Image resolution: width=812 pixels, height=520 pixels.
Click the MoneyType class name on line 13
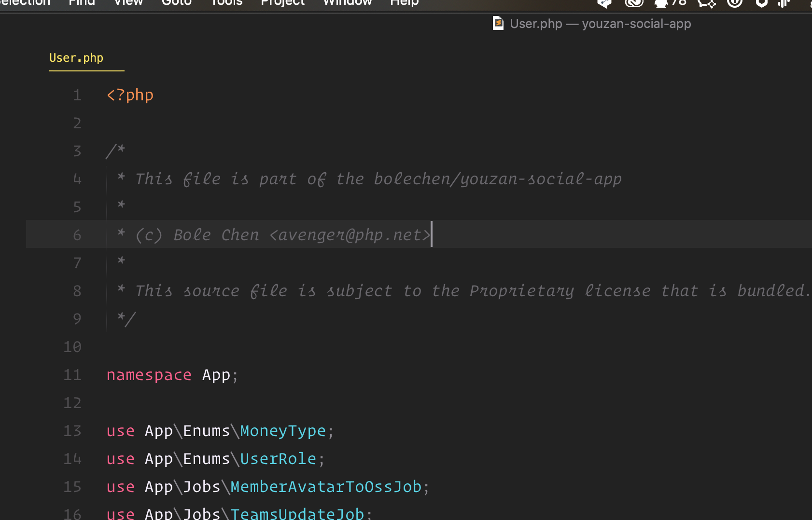click(x=283, y=431)
